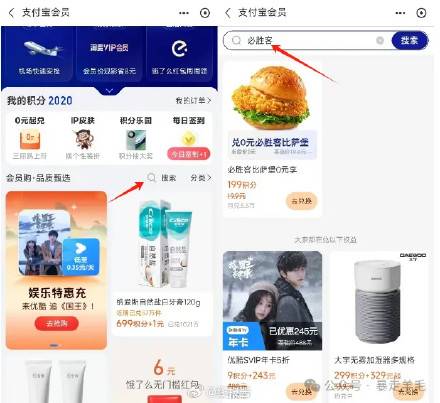Tap 去抢购 on 娱乐特惠充 banner
Viewport: 440px width, 403px height.
57,323
